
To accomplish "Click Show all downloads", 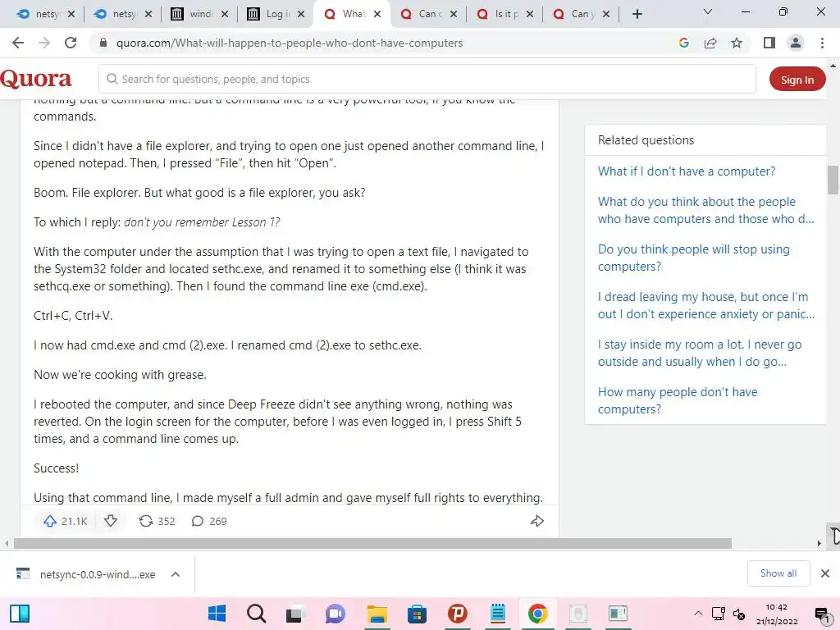I will click(778, 573).
